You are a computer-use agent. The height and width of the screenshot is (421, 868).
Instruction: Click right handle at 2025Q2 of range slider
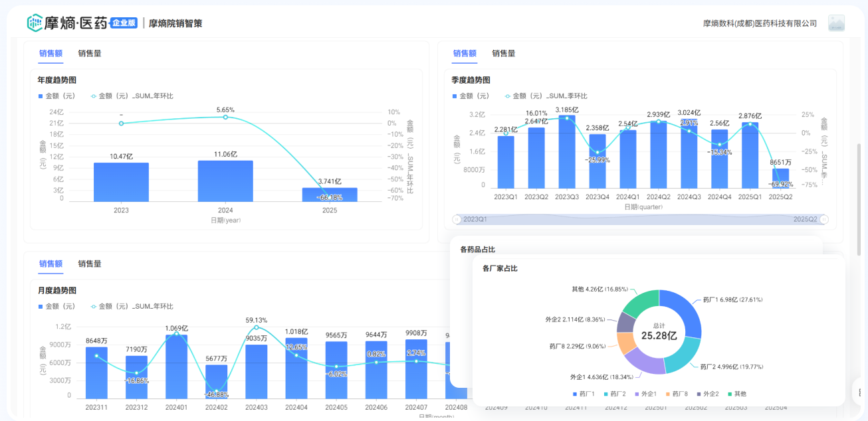pos(824,219)
